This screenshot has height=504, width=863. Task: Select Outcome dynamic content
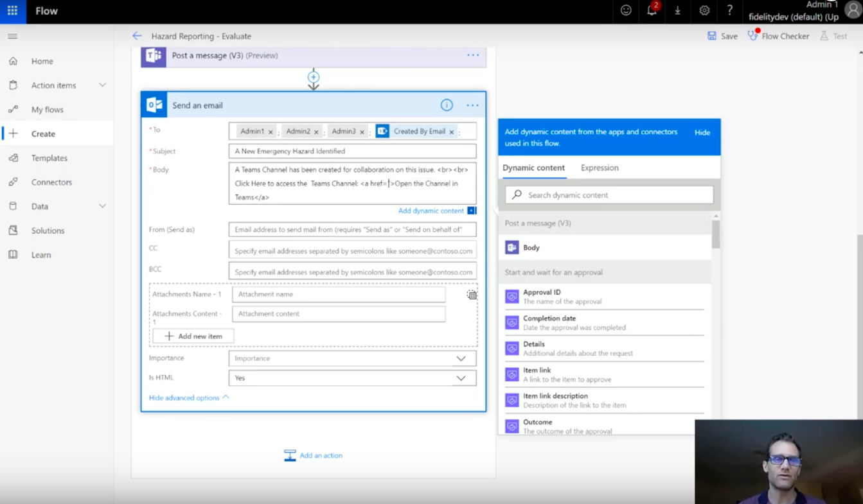click(605, 426)
